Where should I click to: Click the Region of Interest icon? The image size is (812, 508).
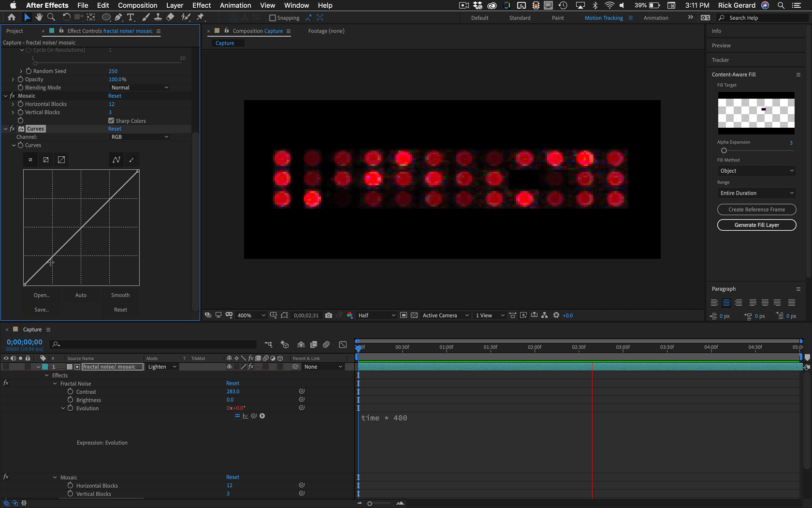tap(404, 315)
